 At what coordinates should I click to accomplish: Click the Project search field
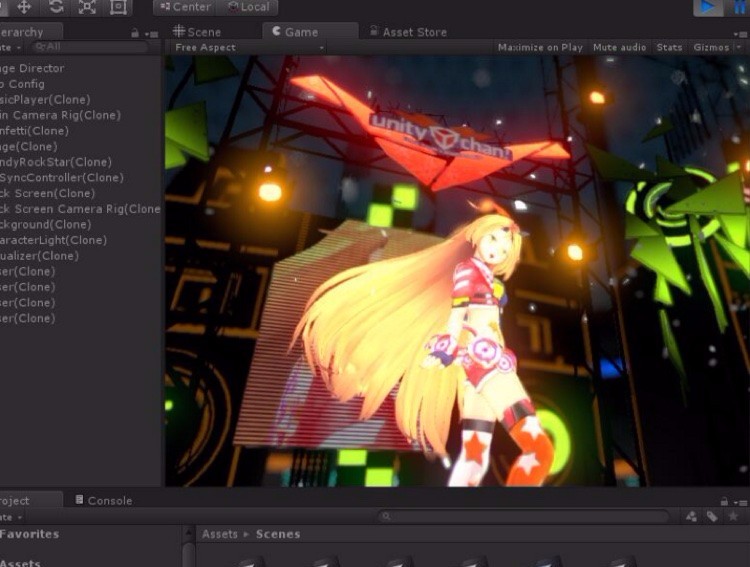(x=523, y=516)
